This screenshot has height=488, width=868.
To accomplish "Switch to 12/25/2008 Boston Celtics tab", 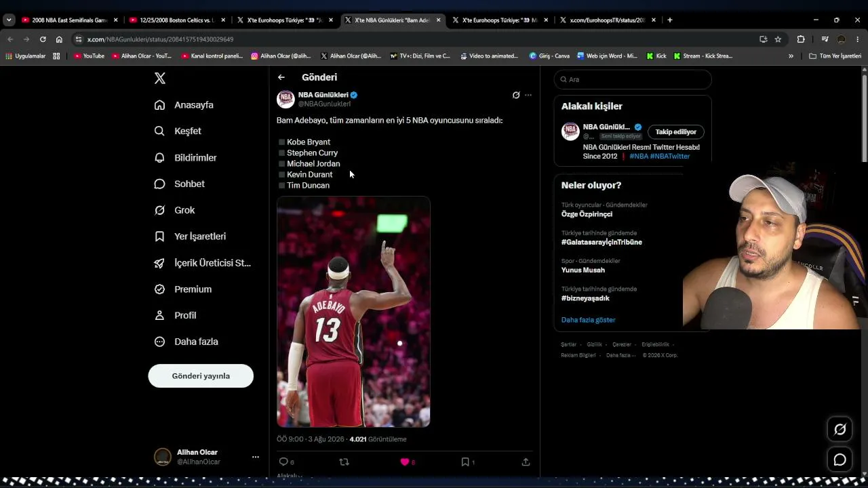I will click(x=178, y=20).
